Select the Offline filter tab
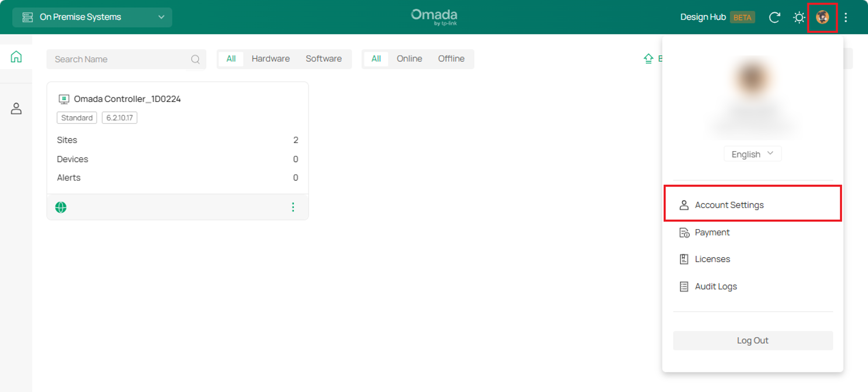Viewport: 868px width, 392px height. [451, 59]
